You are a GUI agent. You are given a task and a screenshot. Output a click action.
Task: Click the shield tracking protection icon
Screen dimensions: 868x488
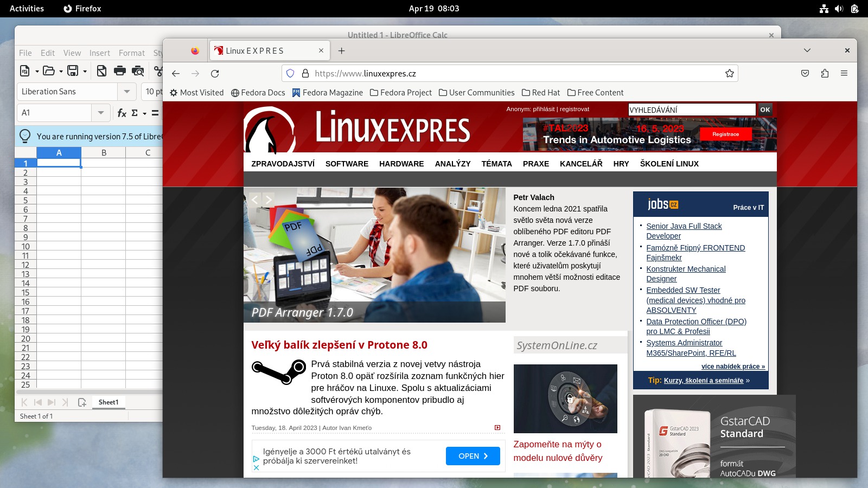coord(290,73)
